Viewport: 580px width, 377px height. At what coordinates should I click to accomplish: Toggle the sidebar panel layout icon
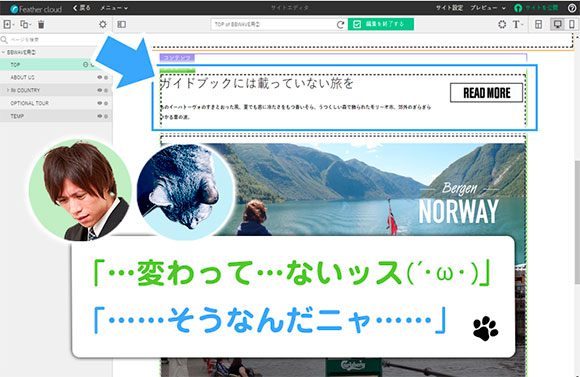pos(122,24)
